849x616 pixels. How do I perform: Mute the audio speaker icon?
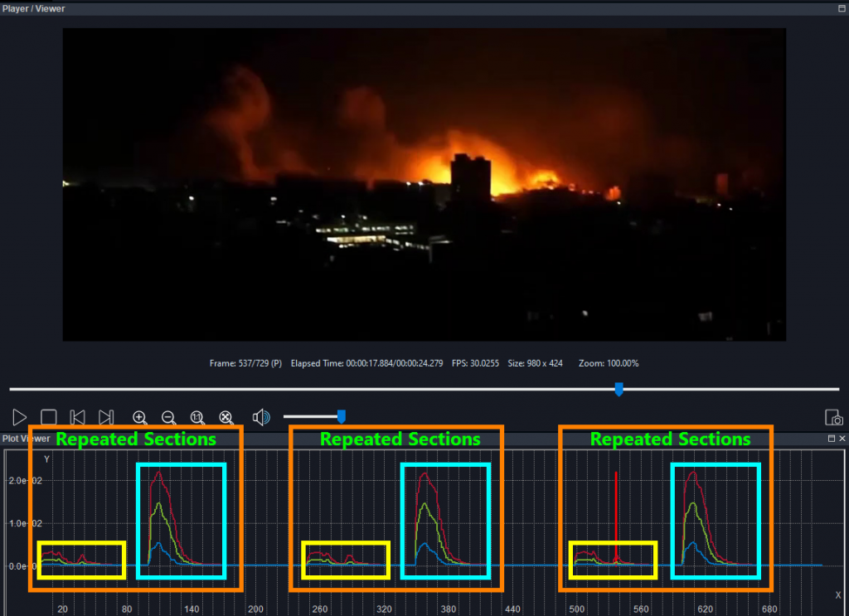[261, 417]
